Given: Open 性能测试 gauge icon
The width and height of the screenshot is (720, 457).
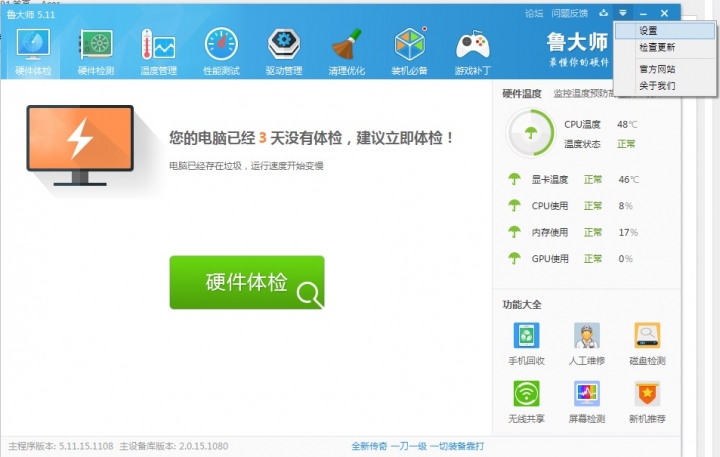Looking at the screenshot, I should (221, 45).
